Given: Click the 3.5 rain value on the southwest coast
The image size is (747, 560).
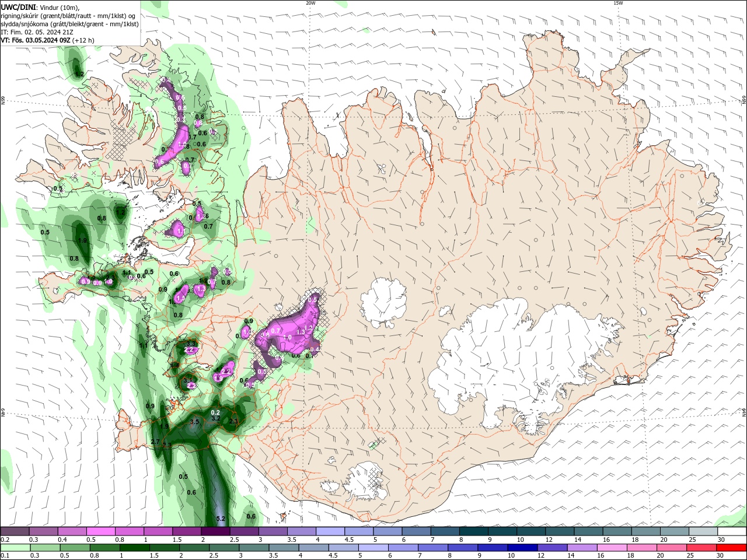Looking at the screenshot, I should pyautogui.click(x=195, y=422).
